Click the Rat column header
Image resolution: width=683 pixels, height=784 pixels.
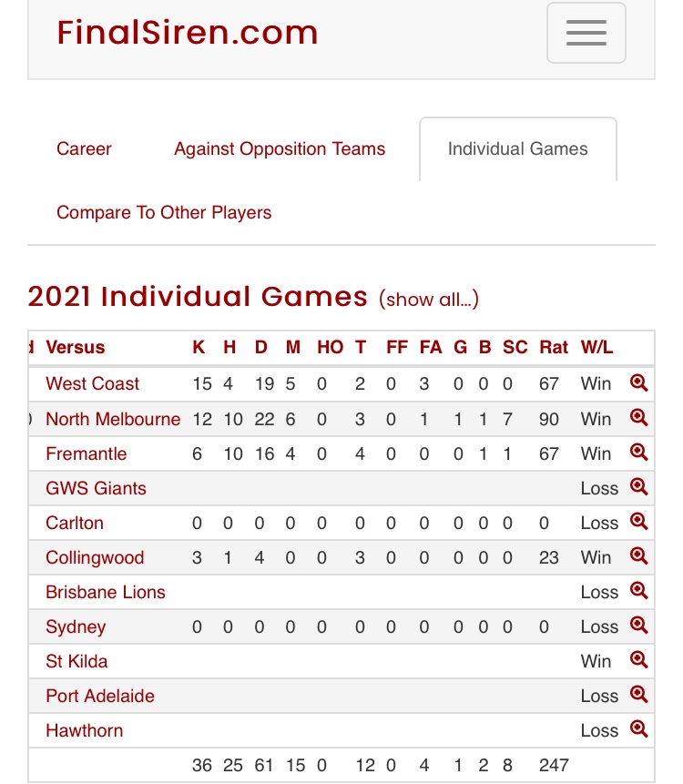coord(554,347)
